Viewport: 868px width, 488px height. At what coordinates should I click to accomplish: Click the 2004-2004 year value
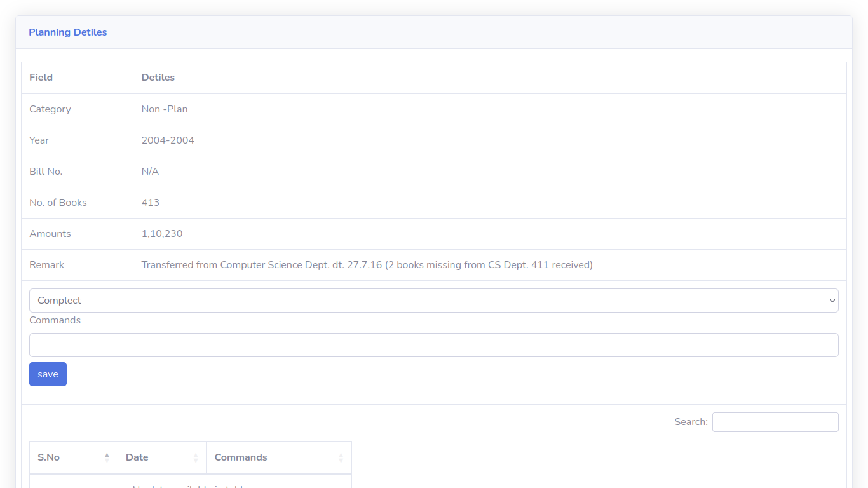point(168,140)
